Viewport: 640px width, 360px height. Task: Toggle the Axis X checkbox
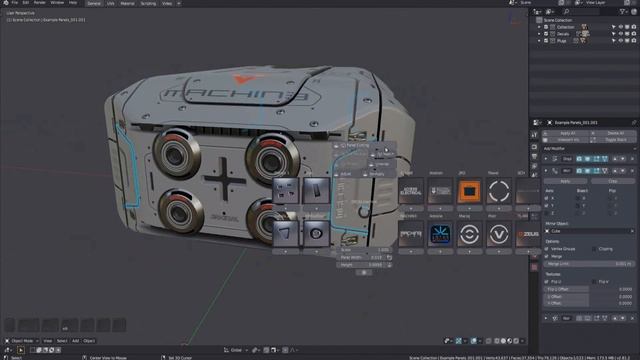pos(547,198)
